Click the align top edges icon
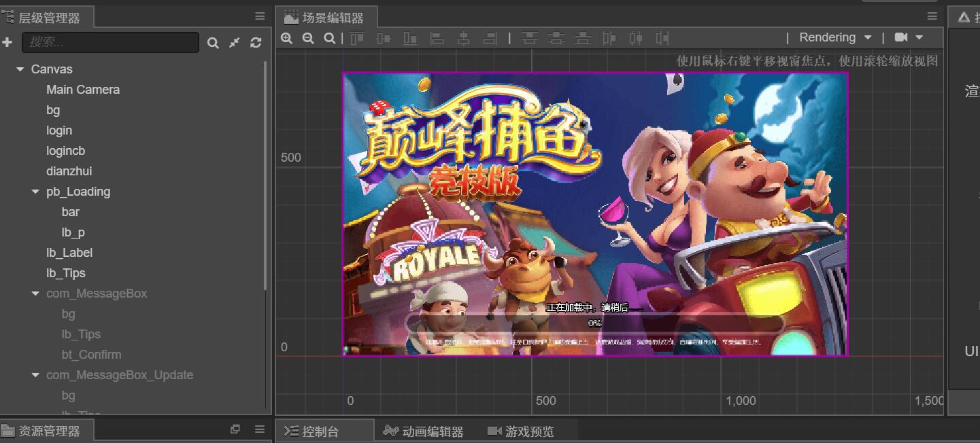980x443 pixels. tap(358, 39)
